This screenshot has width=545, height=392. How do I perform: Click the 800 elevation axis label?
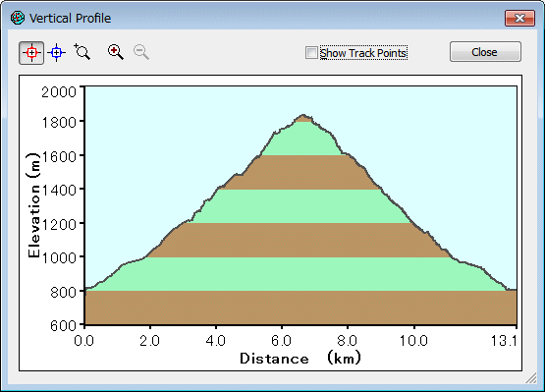(63, 292)
